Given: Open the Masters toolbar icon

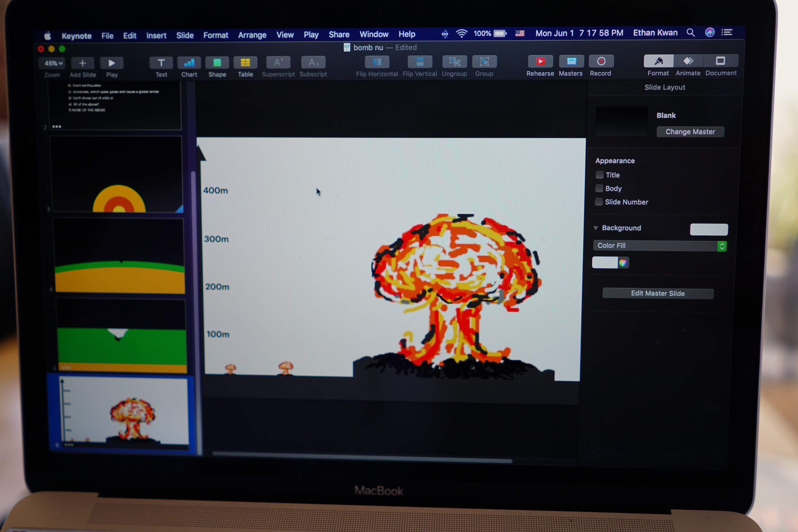Looking at the screenshot, I should click(571, 61).
